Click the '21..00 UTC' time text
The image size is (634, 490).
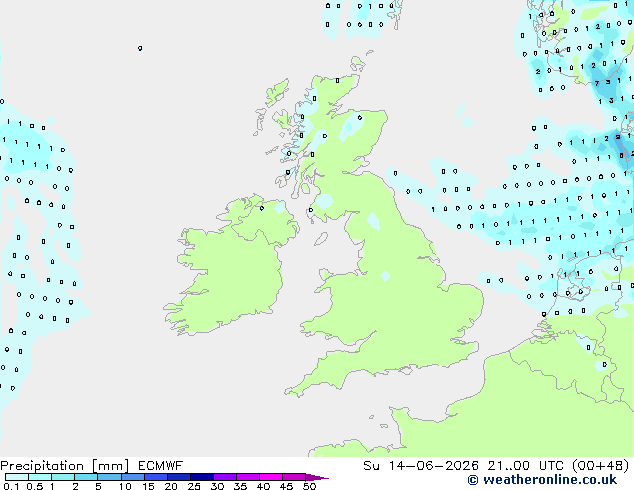[526, 466]
